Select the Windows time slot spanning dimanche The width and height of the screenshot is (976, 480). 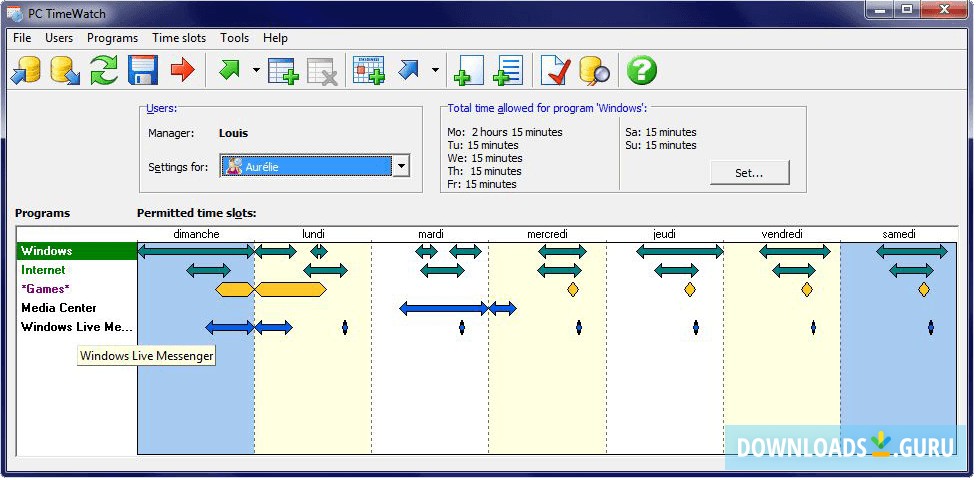[196, 252]
